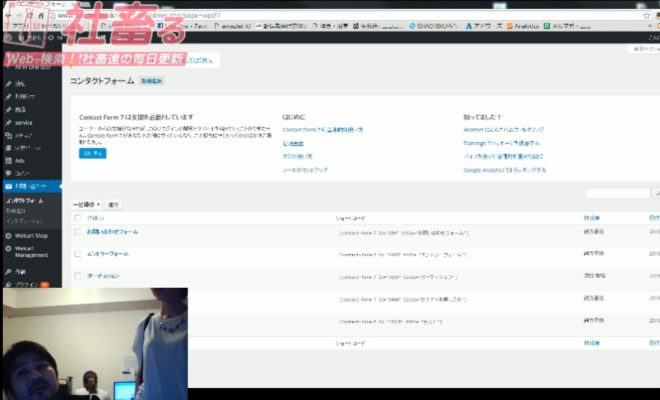Sort table by the author column header
Image resolution: width=660 pixels, height=400 pixels.
coord(591,217)
